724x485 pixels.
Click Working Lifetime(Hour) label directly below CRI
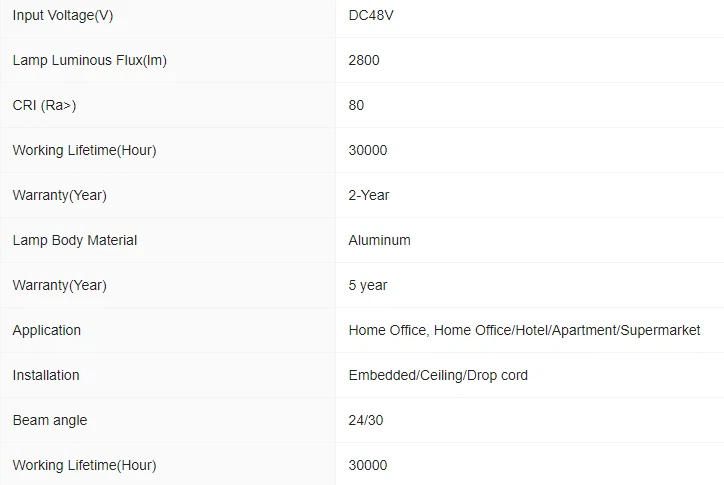click(x=84, y=150)
